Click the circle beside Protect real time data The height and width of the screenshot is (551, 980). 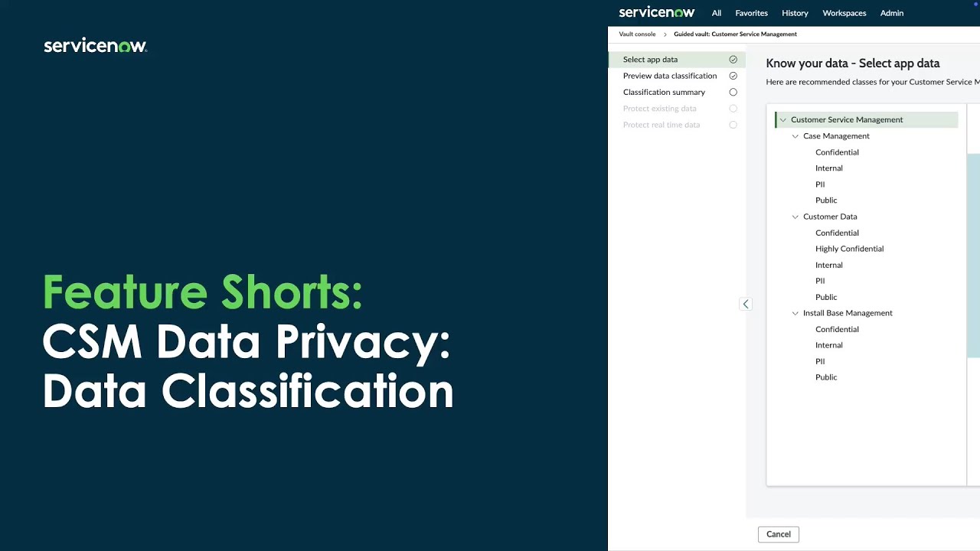coord(733,125)
